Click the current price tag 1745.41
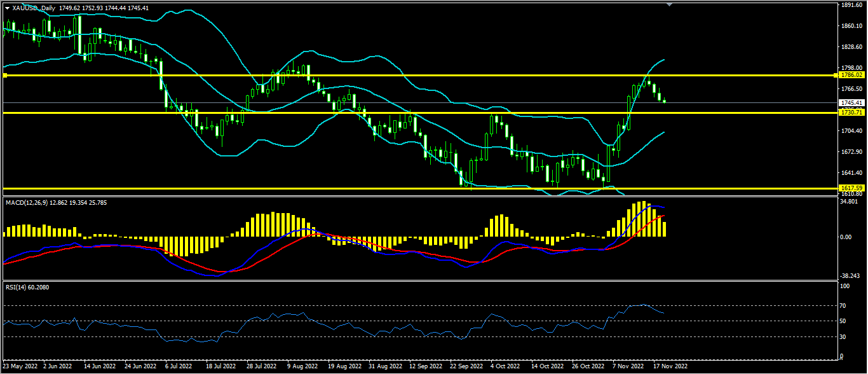The width and height of the screenshot is (868, 374). coord(851,103)
